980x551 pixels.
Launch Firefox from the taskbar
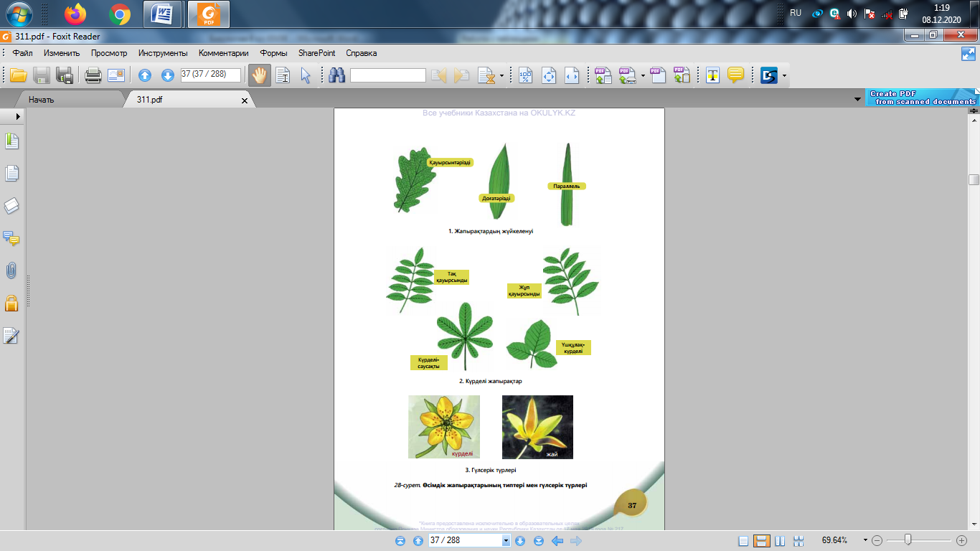75,14
